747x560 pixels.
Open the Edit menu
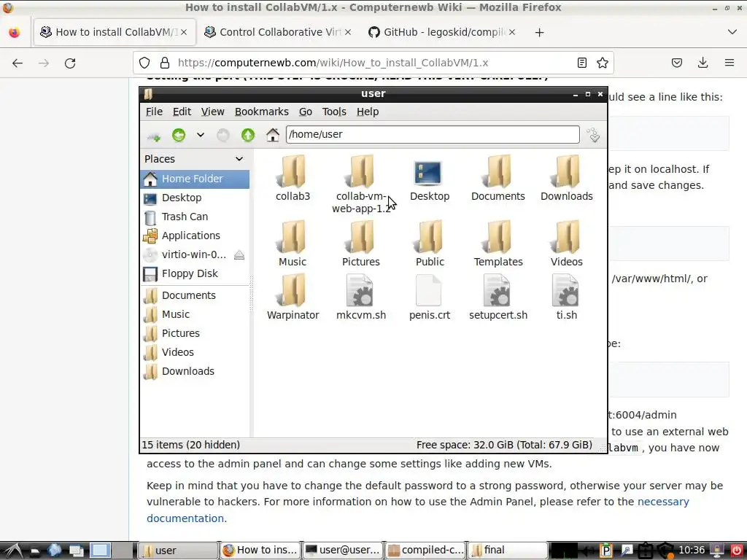pos(182,112)
